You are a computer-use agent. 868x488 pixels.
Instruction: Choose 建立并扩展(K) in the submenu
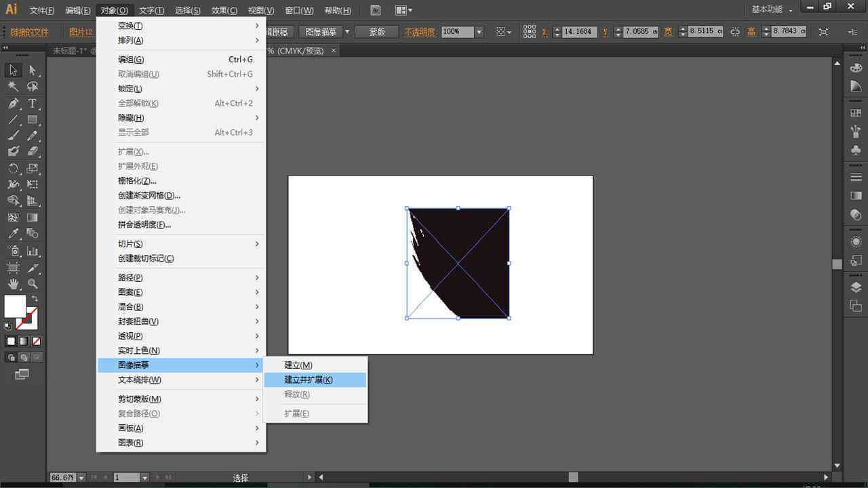[315, 380]
